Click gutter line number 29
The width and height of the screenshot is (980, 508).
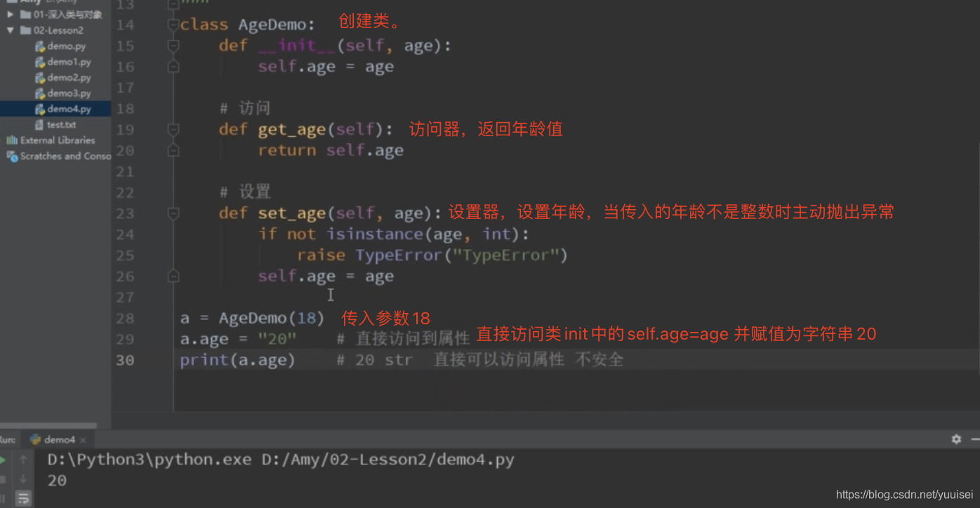pos(125,340)
